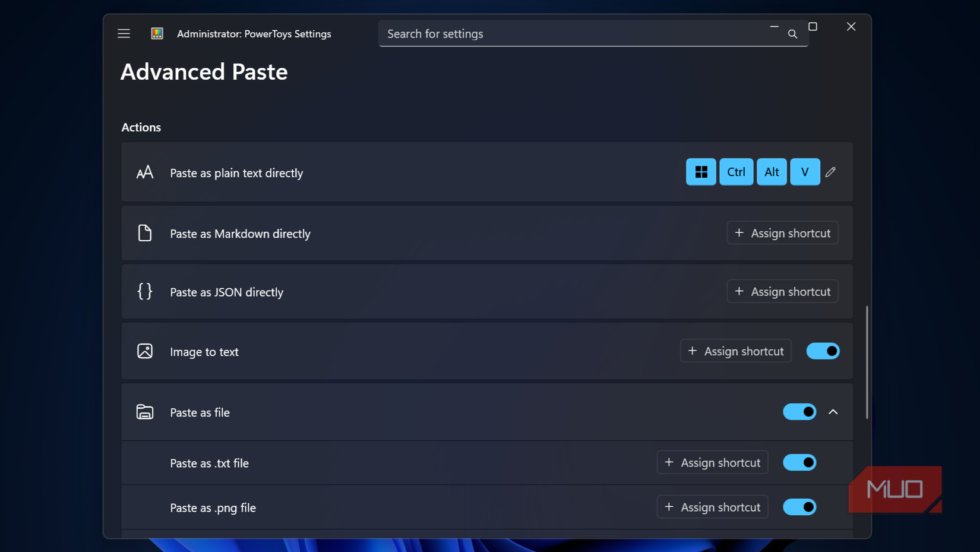The image size is (980, 552).
Task: Click the JSON curly braces icon
Action: pos(145,291)
